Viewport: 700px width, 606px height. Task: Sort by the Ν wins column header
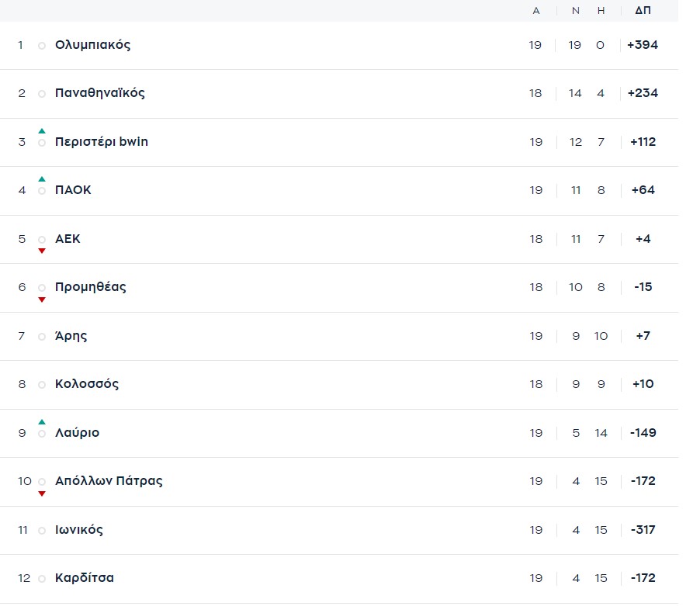pyautogui.click(x=575, y=11)
